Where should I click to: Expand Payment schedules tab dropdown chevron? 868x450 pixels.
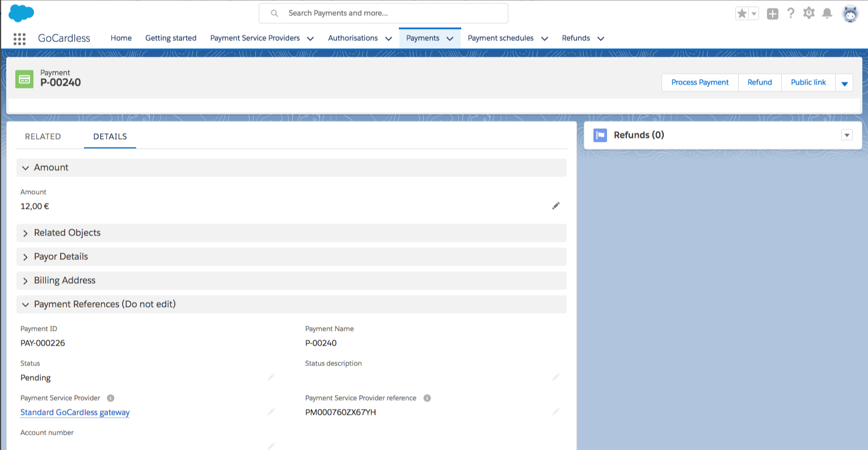(545, 39)
